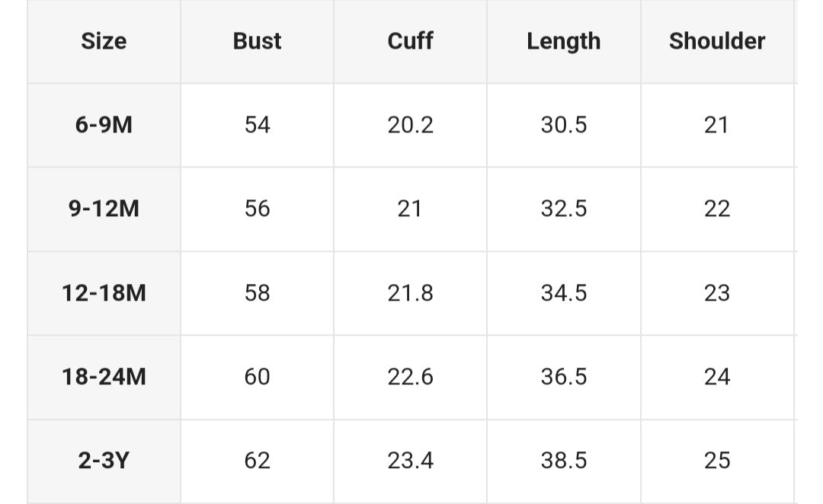The image size is (823, 504).
Task: Click bust value 60 for 18-24M
Action: coord(257,377)
